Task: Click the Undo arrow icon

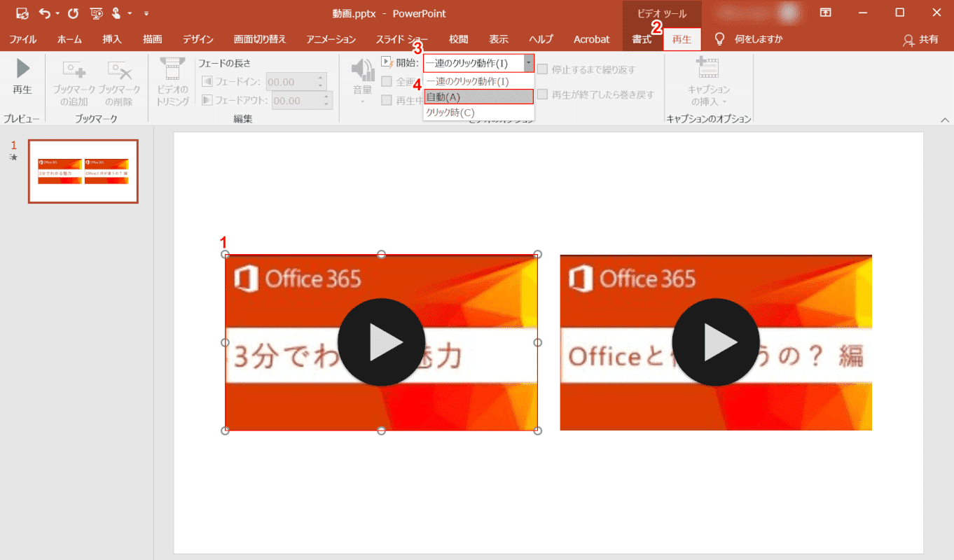Action: 45,13
